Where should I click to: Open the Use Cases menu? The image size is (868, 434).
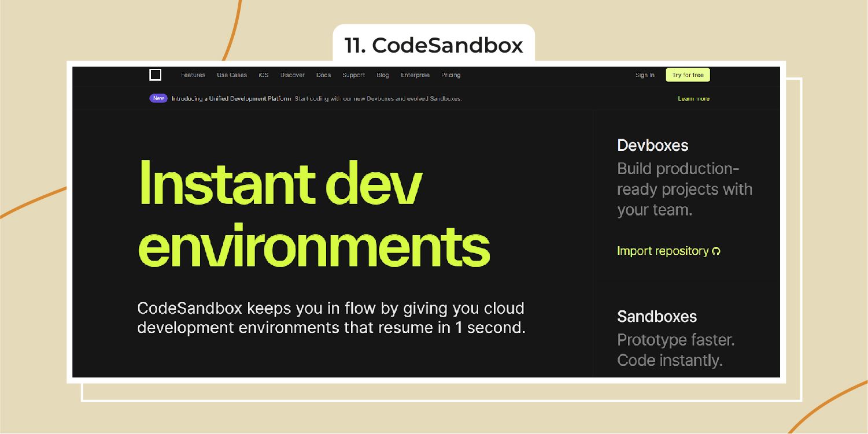click(232, 75)
